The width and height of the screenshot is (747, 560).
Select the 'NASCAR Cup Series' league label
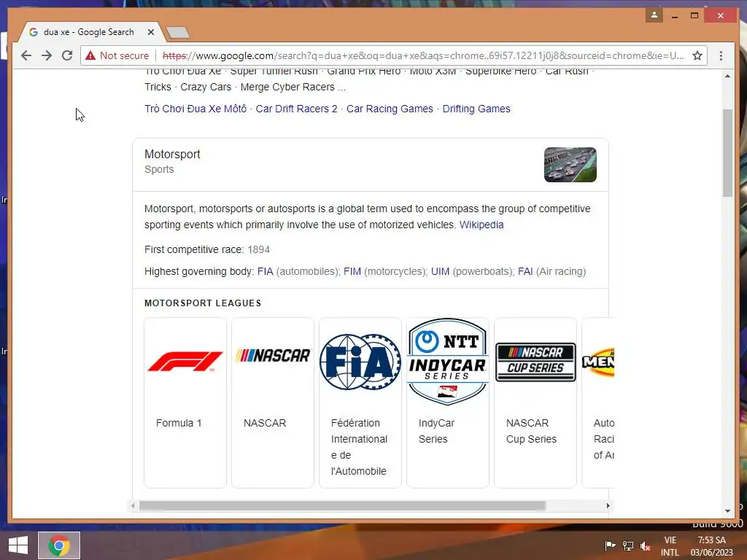pos(531,431)
